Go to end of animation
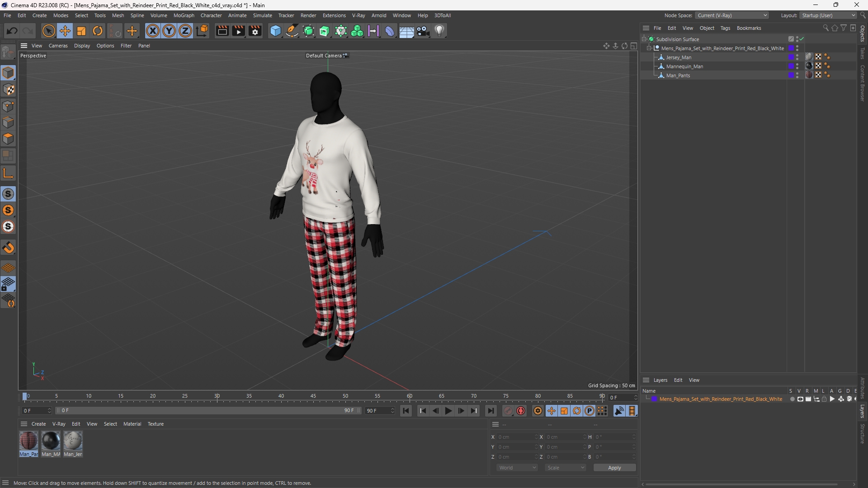Screen dimensions: 868x488 pos(491,411)
